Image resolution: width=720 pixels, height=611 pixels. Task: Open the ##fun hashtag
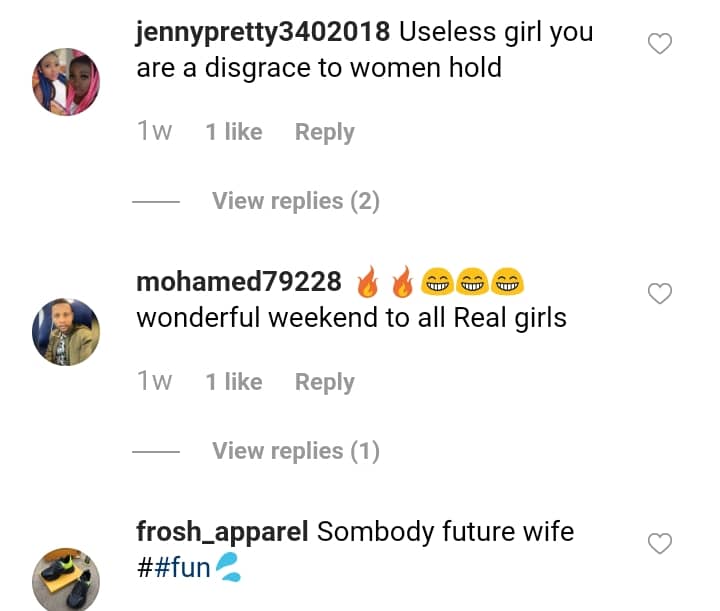point(174,568)
